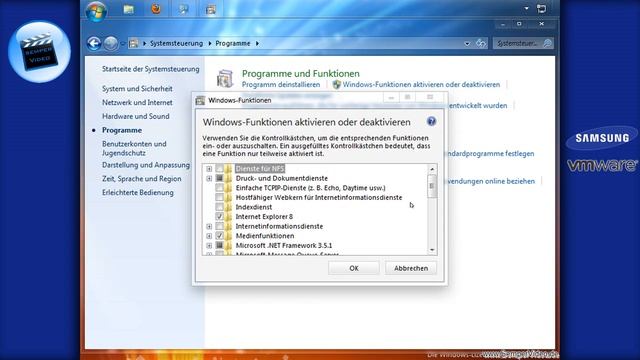Open the small dropdown arrow at top right
The image size is (640, 360).
point(527,9)
